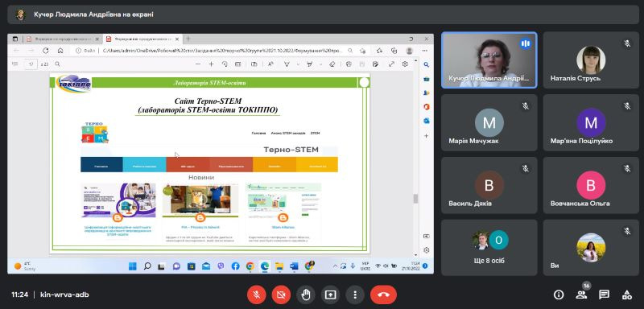Click Edge refresh button
The height and width of the screenshot is (309, 644).
(46, 51)
